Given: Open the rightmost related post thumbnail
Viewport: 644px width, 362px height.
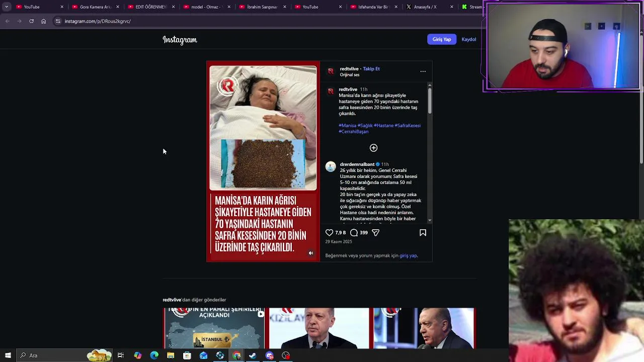Looking at the screenshot, I should click(x=424, y=328).
